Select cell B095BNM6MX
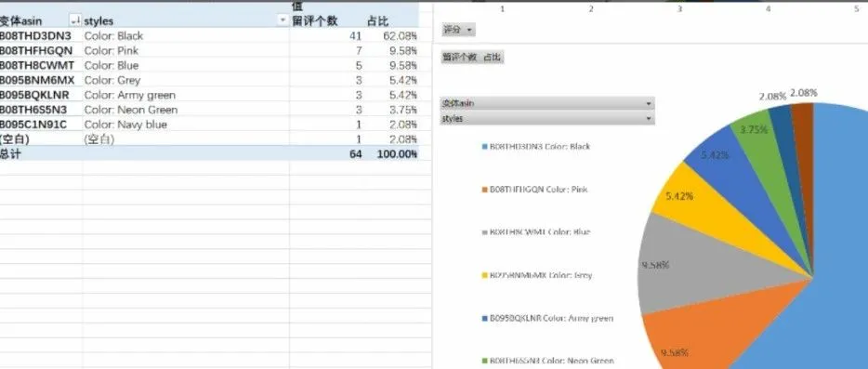The width and height of the screenshot is (868, 369). click(37, 80)
